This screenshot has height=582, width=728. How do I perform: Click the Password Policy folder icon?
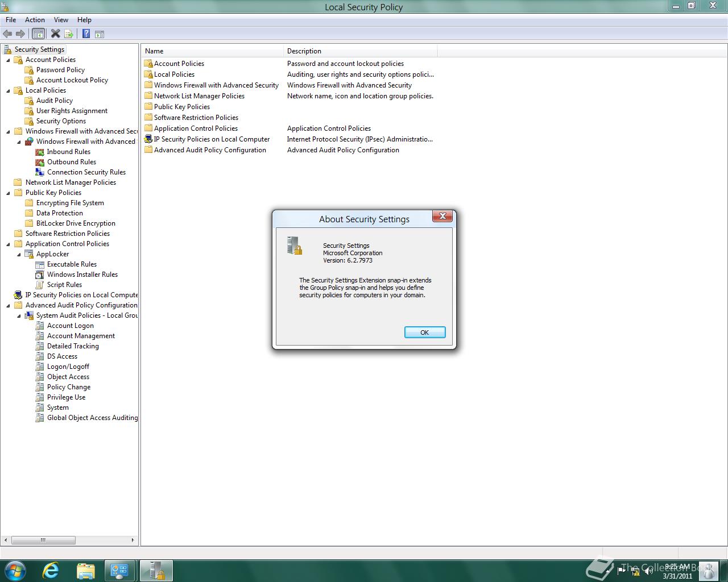[29, 70]
